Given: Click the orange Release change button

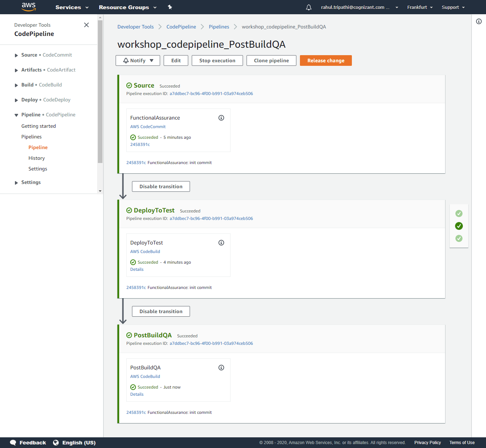Looking at the screenshot, I should click(326, 60).
